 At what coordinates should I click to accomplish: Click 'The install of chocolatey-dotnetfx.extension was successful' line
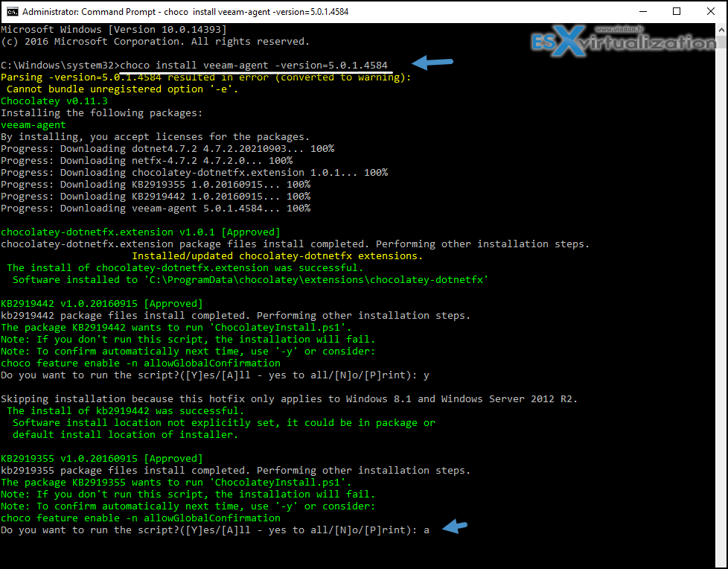pos(185,268)
